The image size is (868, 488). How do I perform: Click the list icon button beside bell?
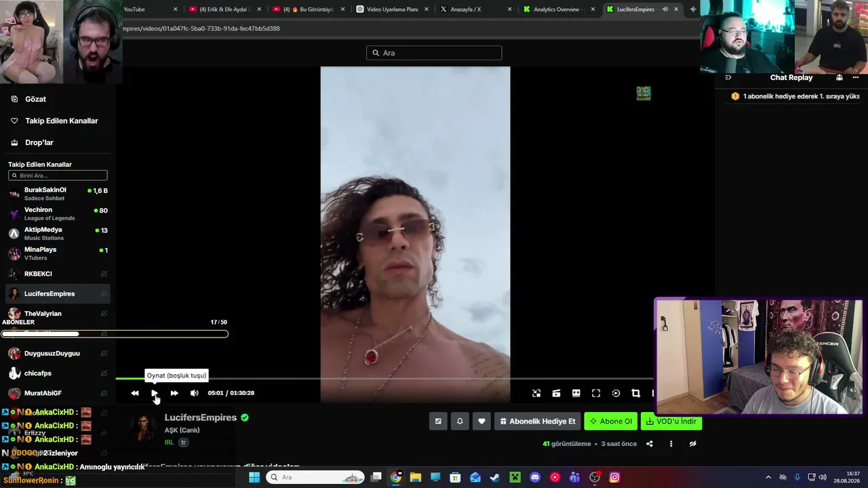click(x=438, y=422)
